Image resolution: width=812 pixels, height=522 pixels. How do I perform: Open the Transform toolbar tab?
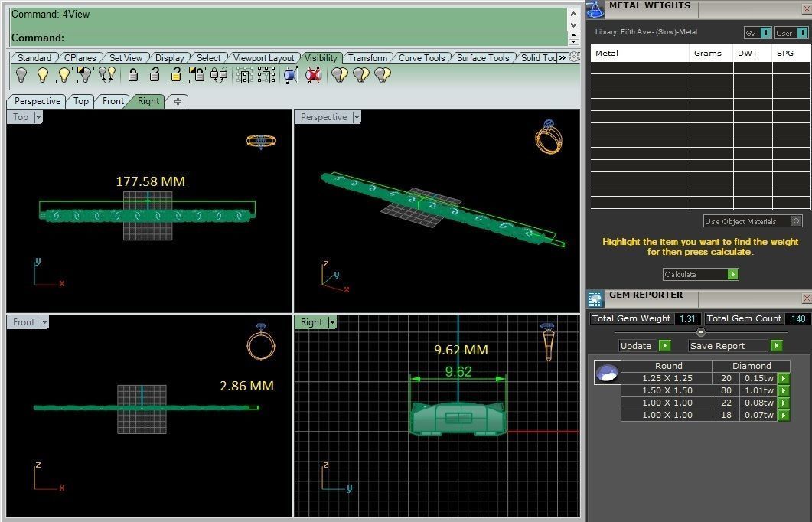click(367, 58)
